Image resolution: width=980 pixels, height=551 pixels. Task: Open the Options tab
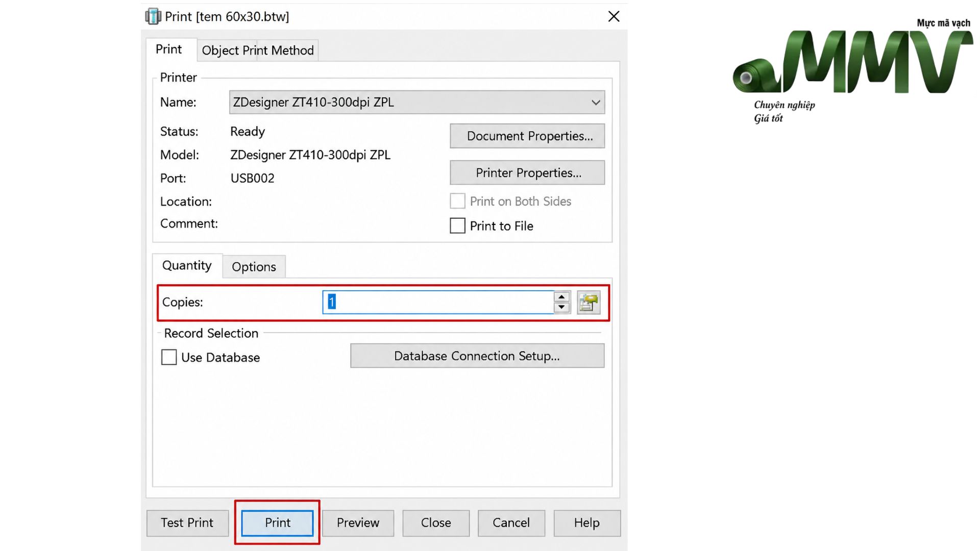(x=254, y=267)
